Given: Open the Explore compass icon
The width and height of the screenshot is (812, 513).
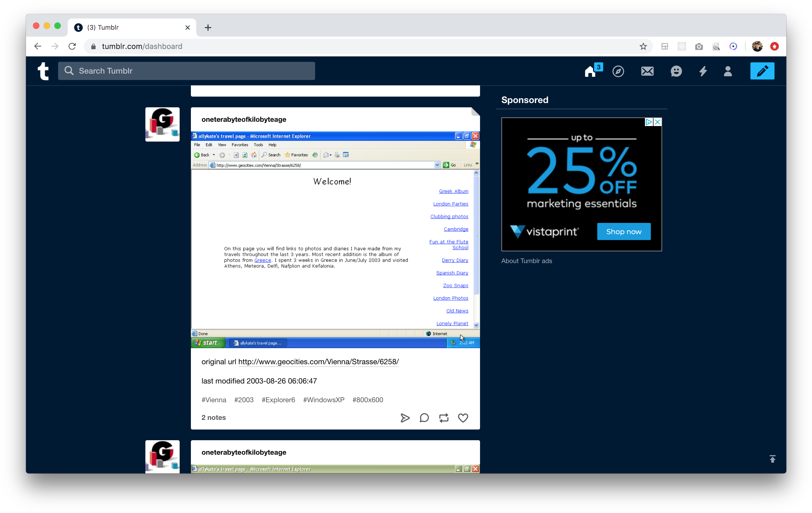Looking at the screenshot, I should click(x=618, y=71).
